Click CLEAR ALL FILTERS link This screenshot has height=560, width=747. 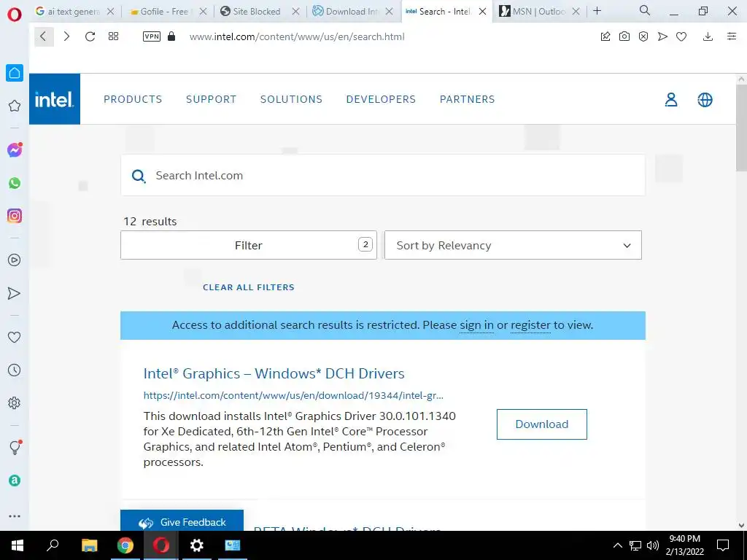point(249,287)
